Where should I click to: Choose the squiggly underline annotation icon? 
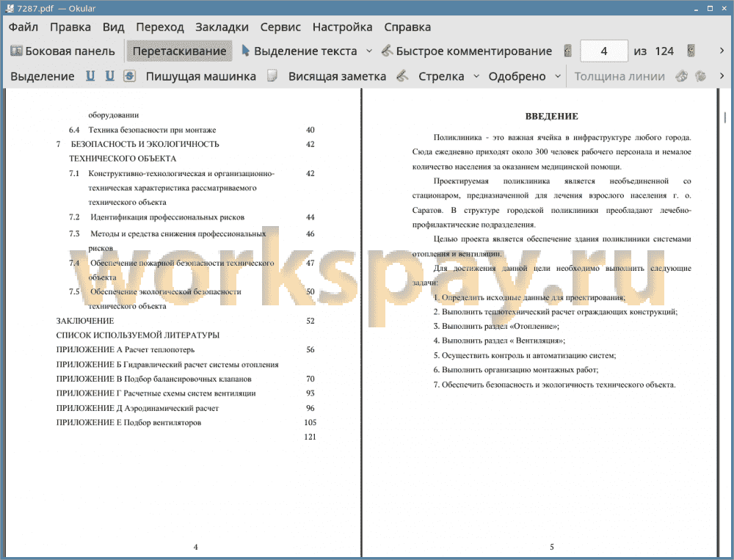point(109,76)
